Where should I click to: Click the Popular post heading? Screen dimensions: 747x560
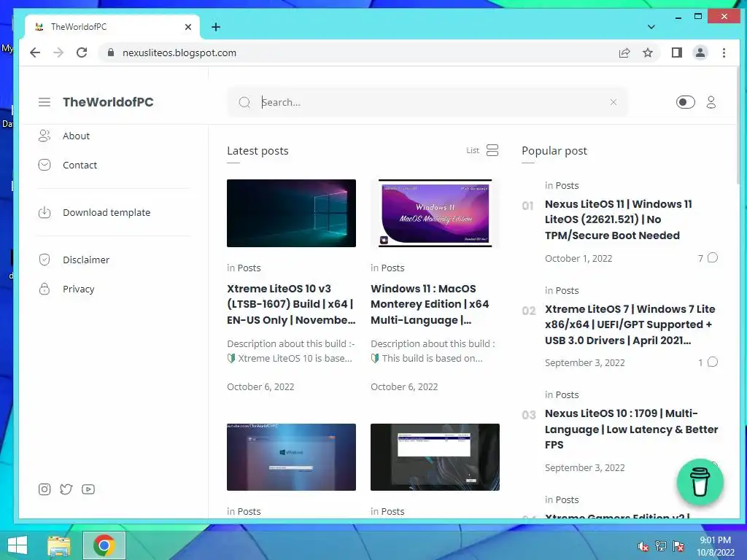click(x=554, y=150)
